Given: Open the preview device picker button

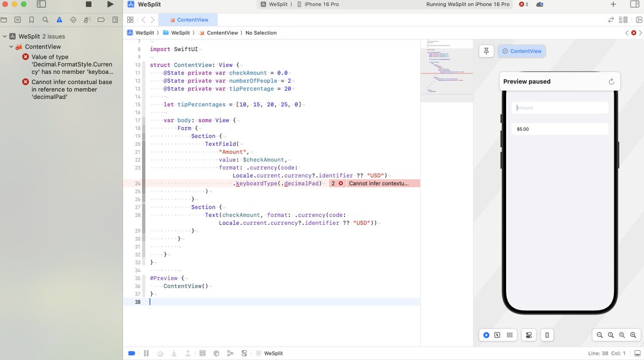Looking at the screenshot, I should tap(547, 335).
